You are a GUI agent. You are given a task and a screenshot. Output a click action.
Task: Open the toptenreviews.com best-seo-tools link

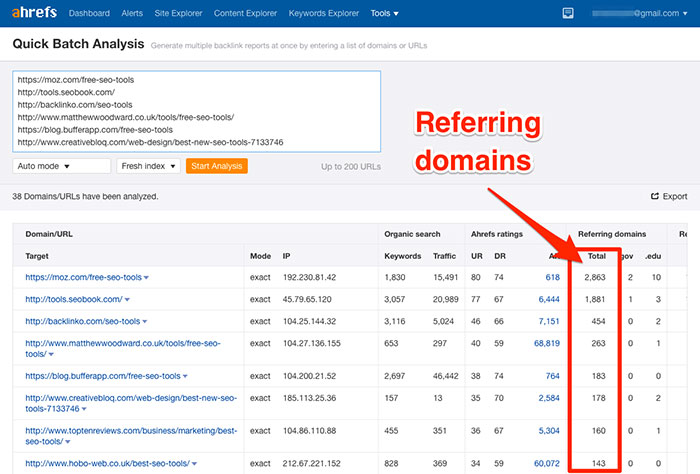tap(131, 436)
